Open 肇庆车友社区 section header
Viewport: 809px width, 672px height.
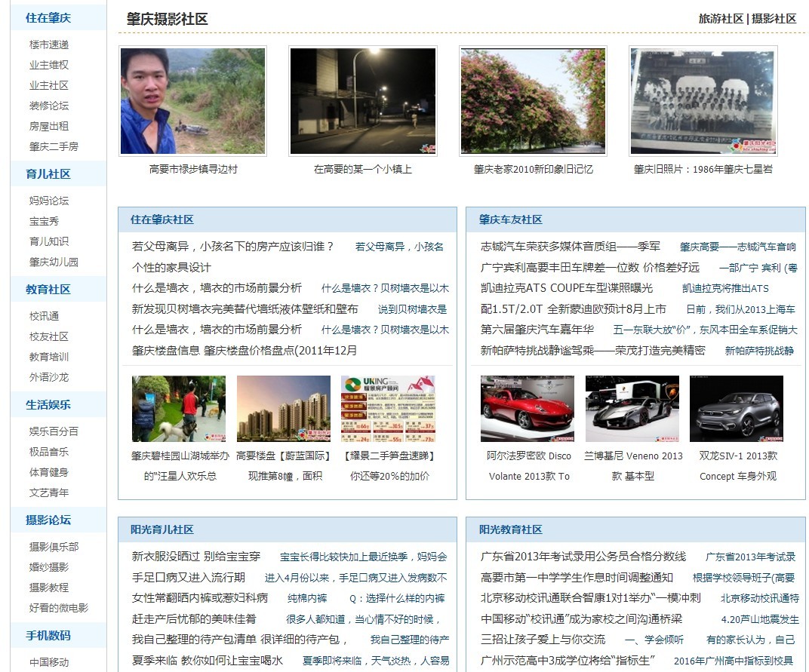(511, 219)
